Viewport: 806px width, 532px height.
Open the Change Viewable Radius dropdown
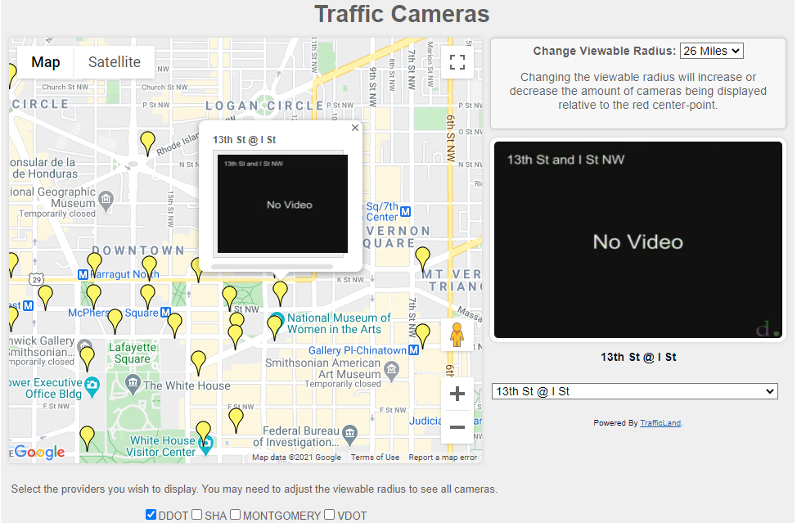click(711, 51)
